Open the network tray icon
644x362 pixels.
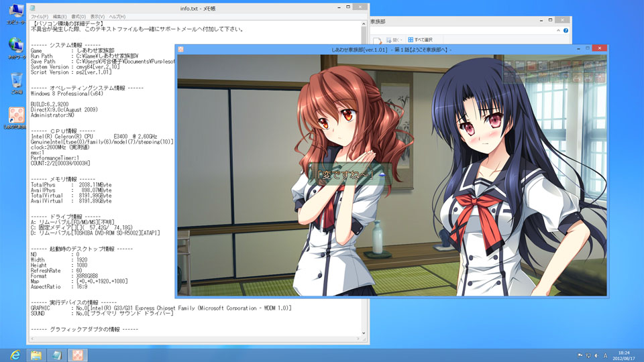tap(588, 356)
